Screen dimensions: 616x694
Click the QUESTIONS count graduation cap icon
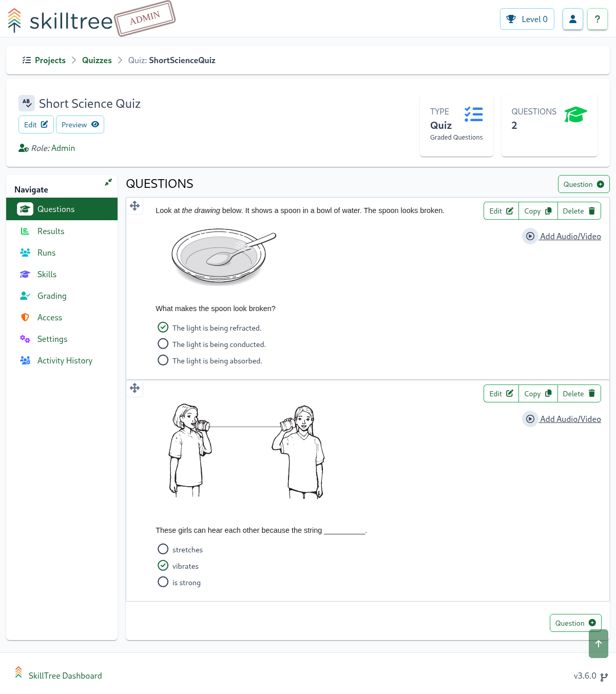575,114
